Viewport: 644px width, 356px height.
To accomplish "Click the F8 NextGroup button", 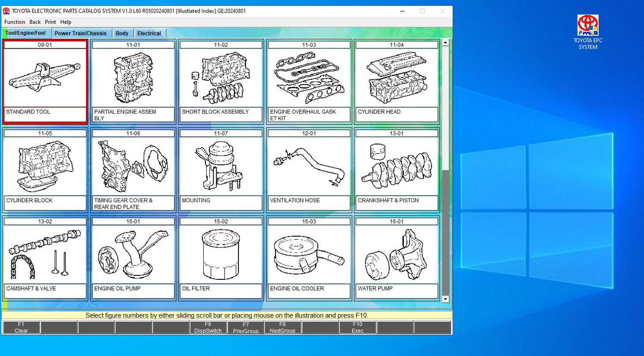I will click(283, 327).
